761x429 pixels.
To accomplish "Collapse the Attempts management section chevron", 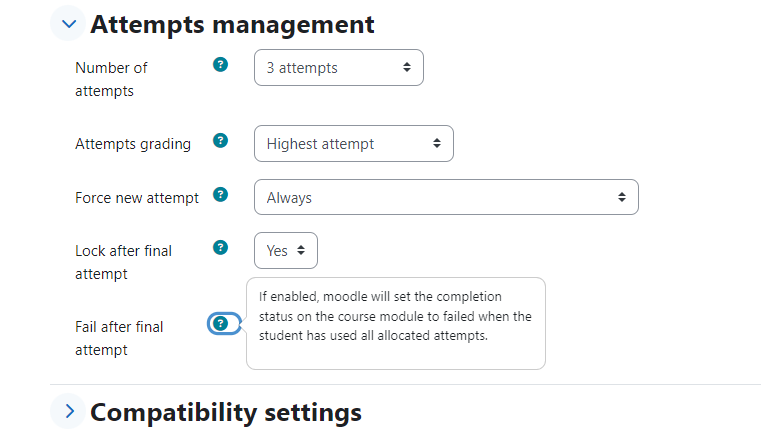I will [68, 23].
